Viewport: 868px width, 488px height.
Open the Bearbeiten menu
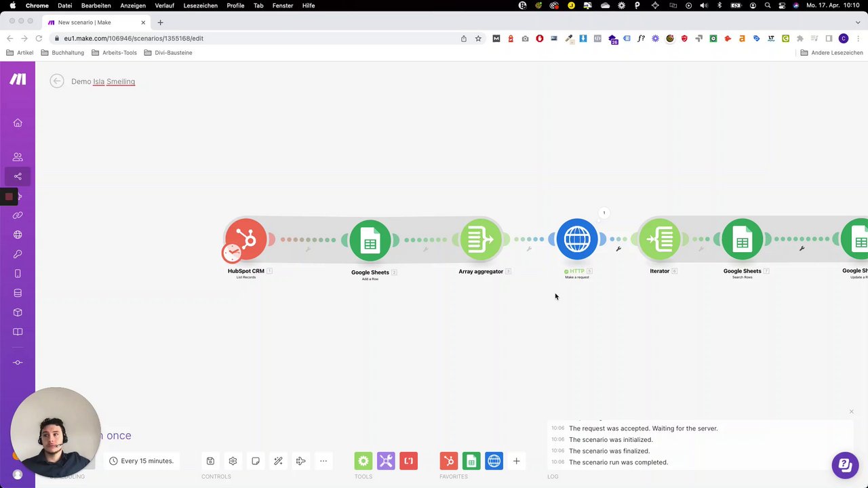[x=96, y=5]
